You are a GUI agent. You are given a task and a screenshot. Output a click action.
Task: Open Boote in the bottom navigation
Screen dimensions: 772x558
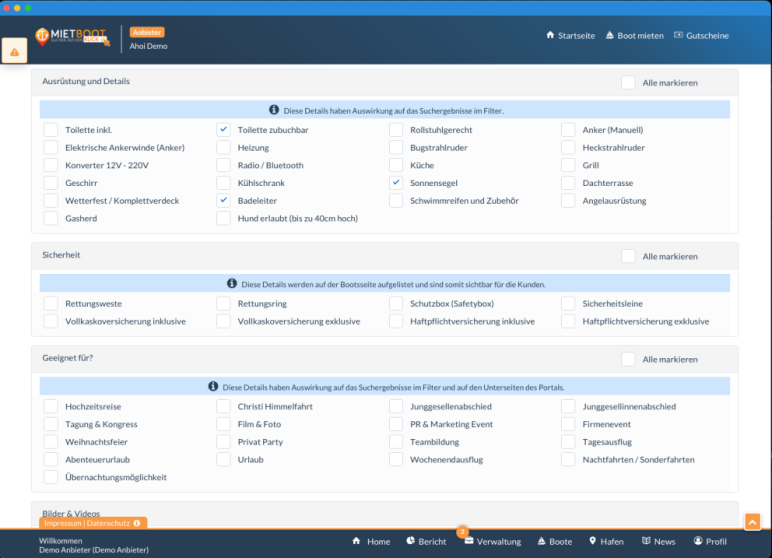(554, 541)
